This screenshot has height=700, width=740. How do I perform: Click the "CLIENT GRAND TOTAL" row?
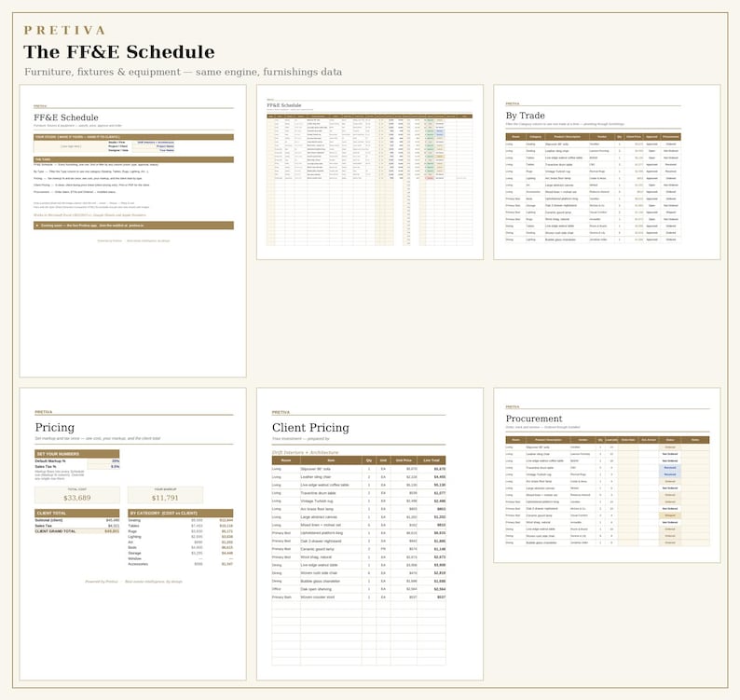tap(77, 531)
